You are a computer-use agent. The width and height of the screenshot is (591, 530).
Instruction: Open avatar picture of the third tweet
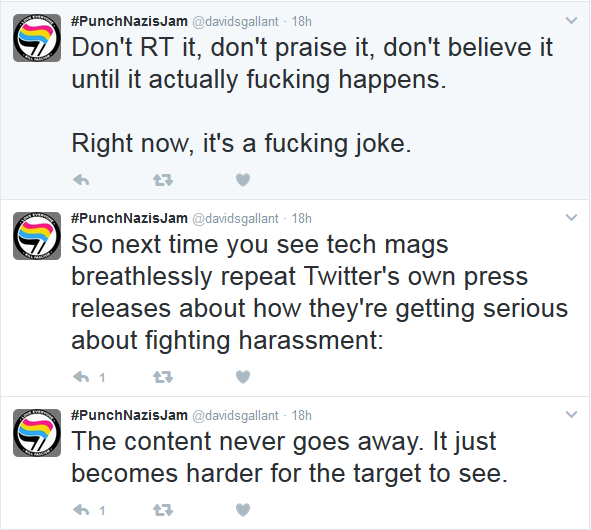[x=37, y=433]
